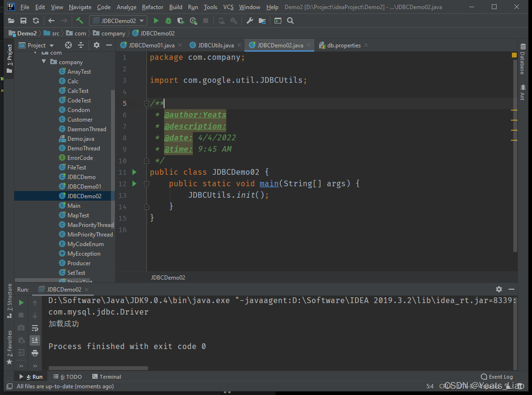Toggle the Database tool window on the right
This screenshot has width=532, height=395.
point(522,60)
